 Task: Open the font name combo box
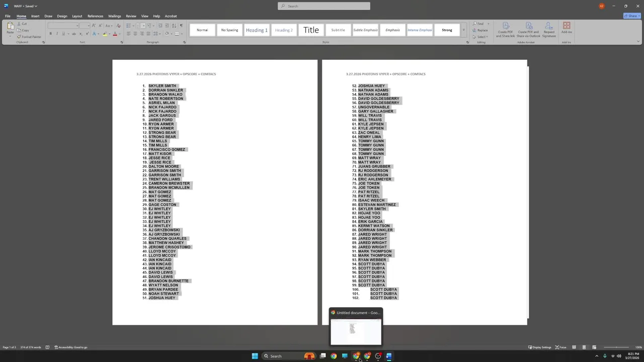(x=63, y=26)
